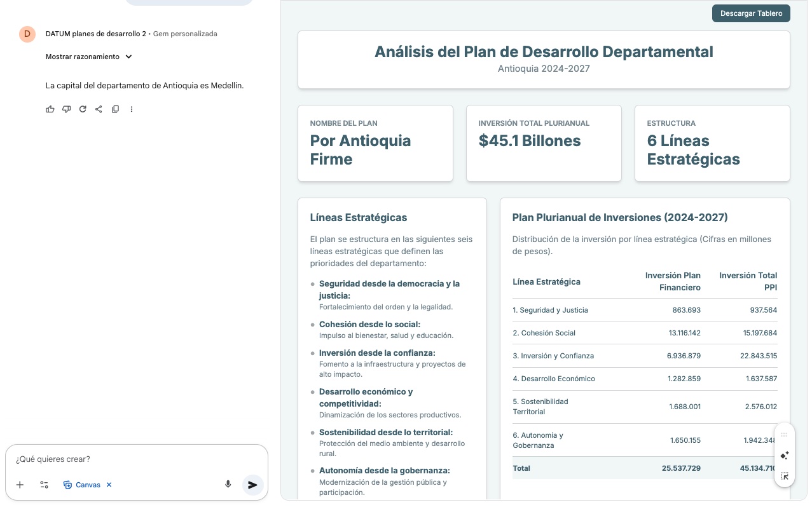Click the DATUM gem avatar with letter D
The height and width of the screenshot is (507, 812).
27,34
